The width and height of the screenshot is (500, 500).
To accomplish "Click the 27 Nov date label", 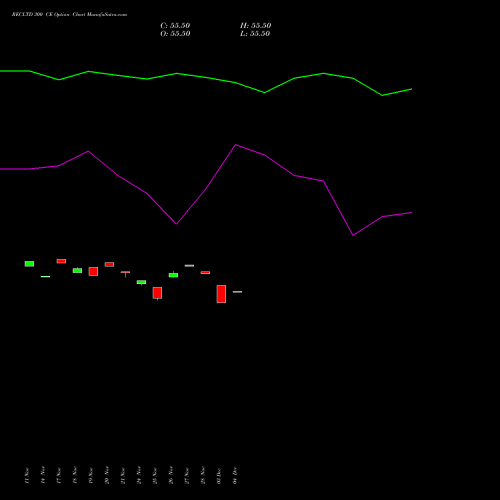I will tap(187, 475).
